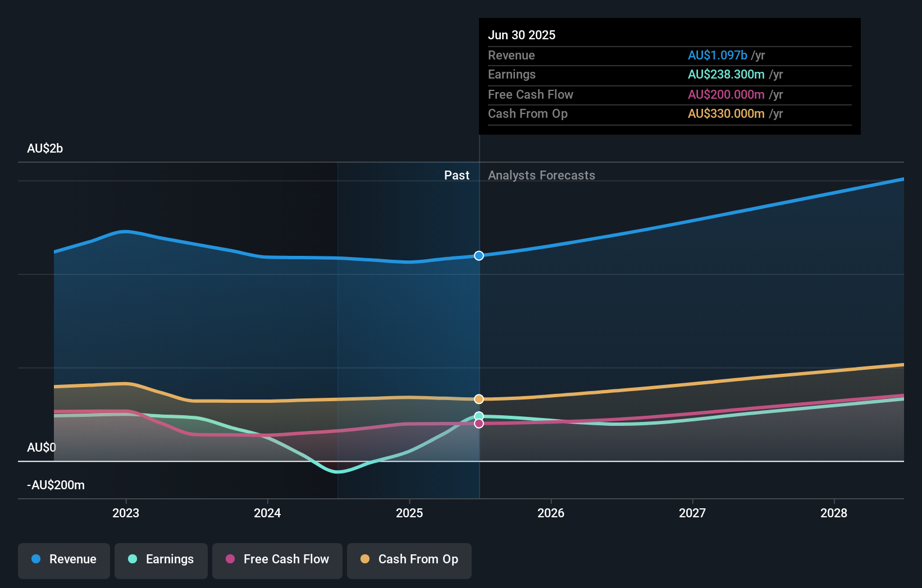Toggle the Free Cash Flow series
The image size is (922, 588).
click(277, 561)
